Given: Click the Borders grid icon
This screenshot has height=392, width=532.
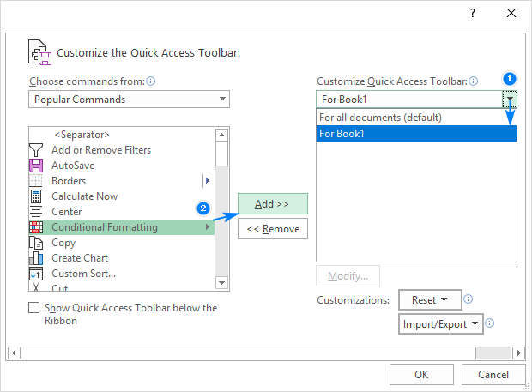Looking at the screenshot, I should 36,181.
